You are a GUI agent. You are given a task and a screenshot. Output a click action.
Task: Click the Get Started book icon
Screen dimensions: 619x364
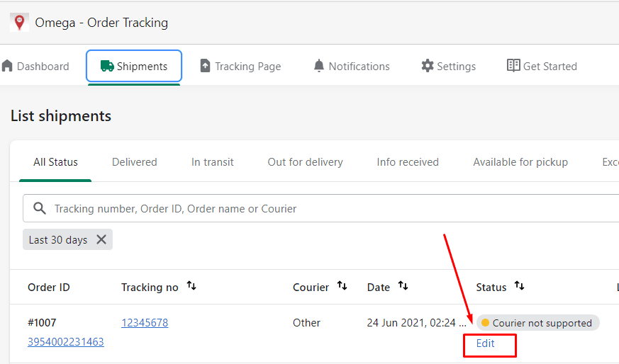coord(513,66)
